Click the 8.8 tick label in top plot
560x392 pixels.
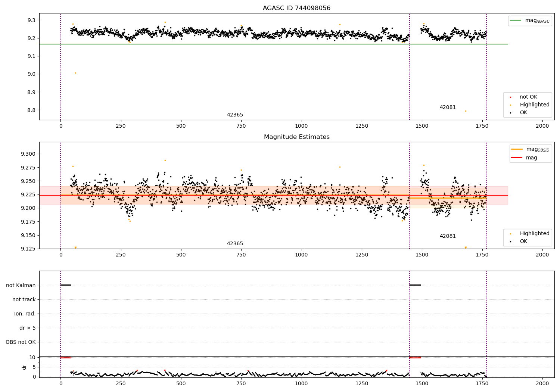(31, 110)
